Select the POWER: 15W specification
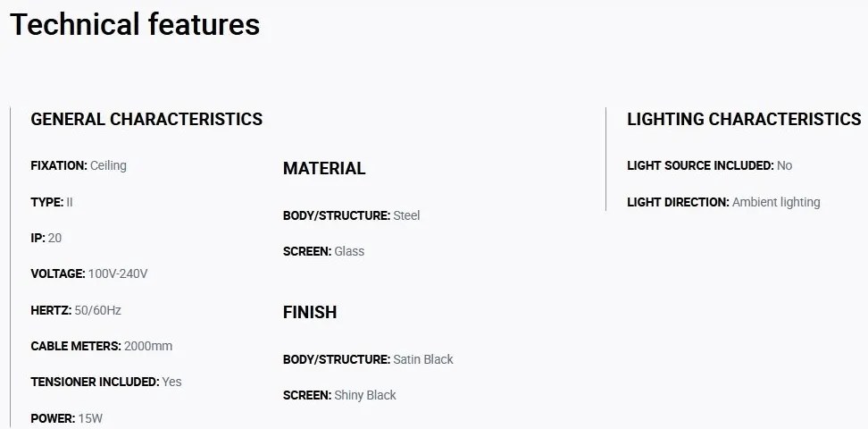Screen dimensions: 868x429 point(66,418)
